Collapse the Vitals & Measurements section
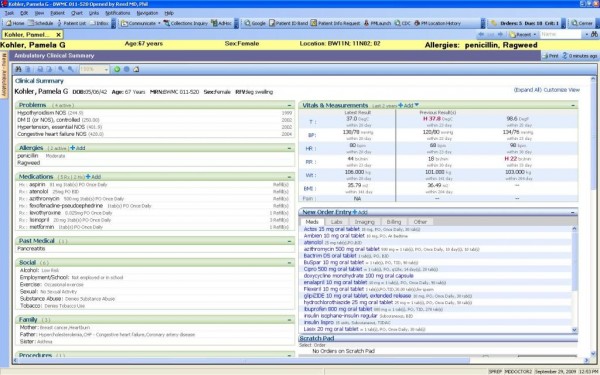This screenshot has height=375, width=600. (573, 105)
